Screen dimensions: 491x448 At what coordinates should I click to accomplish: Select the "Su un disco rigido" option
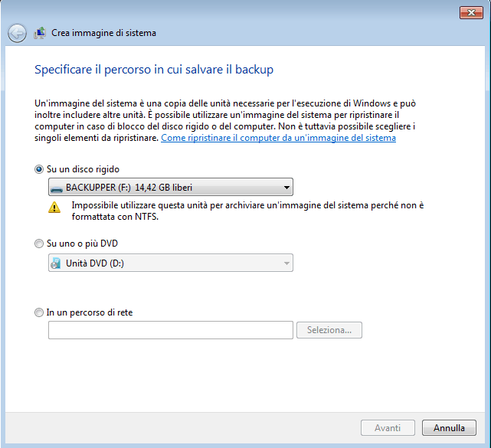click(40, 168)
